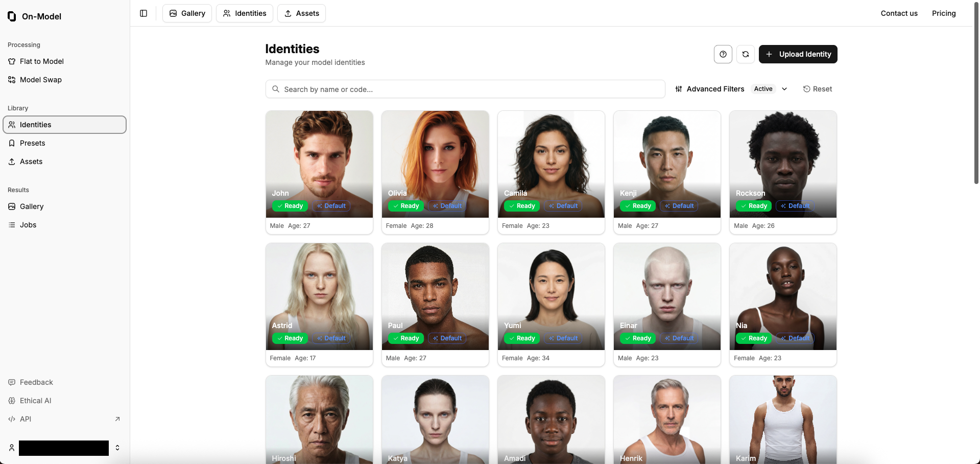Screen dimensions: 980x464
Task: Open the Olivia identity card
Action: click(435, 172)
